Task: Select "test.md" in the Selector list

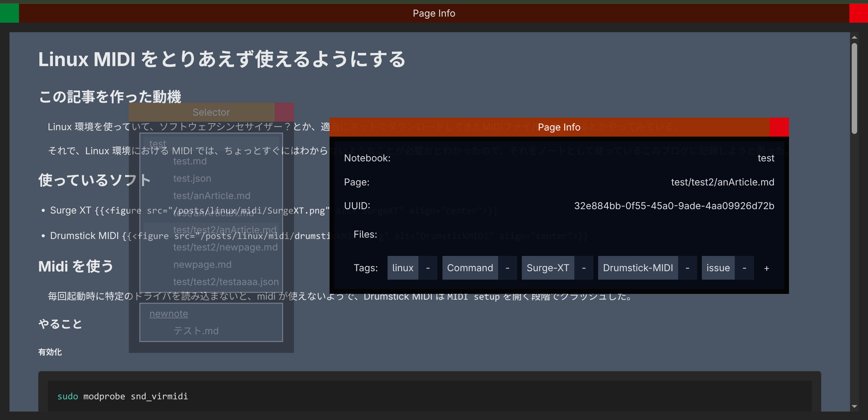Action: [190, 161]
